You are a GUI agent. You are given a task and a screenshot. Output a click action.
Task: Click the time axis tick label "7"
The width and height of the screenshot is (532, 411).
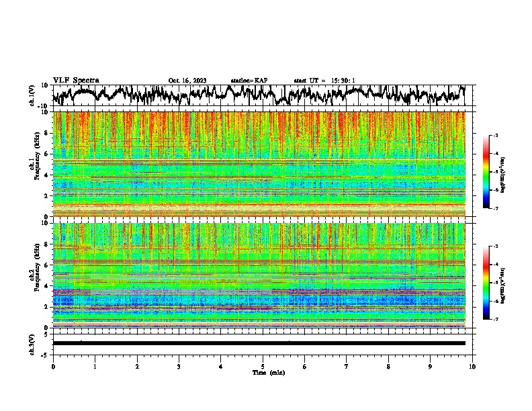347,367
